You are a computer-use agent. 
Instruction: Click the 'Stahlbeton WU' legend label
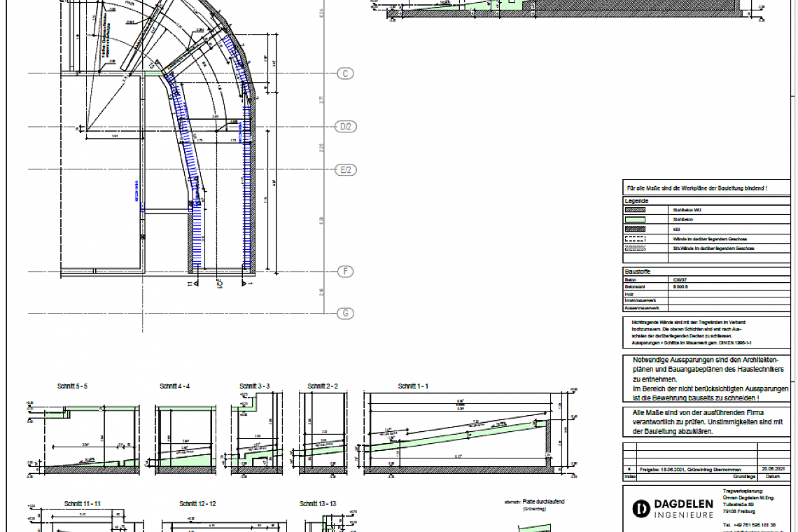[687, 210]
